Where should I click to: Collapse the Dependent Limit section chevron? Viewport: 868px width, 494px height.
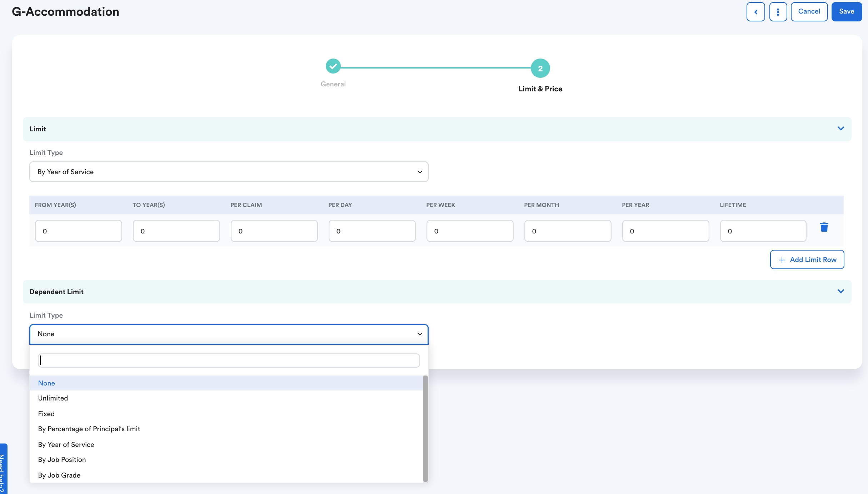pyautogui.click(x=841, y=291)
